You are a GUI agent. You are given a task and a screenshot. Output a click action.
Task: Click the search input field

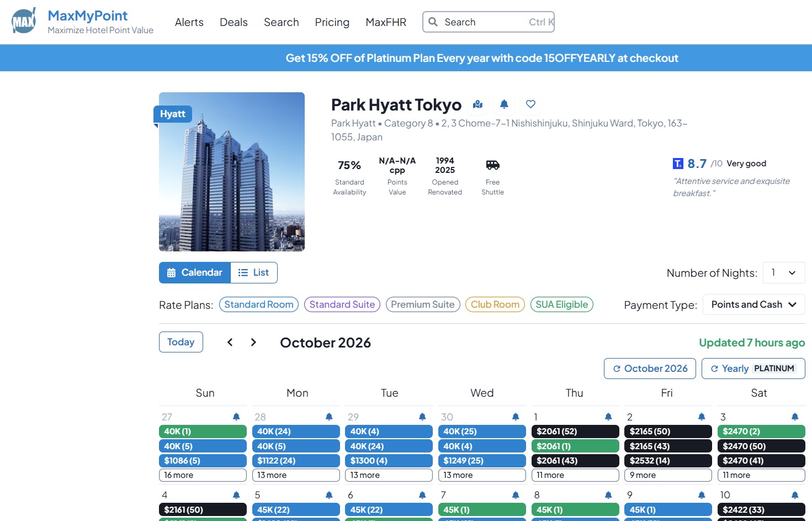[x=489, y=22]
